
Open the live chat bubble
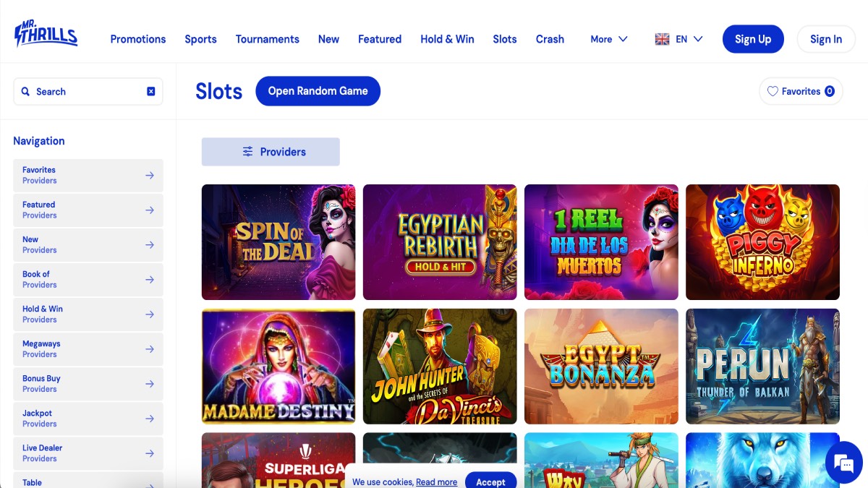pos(844,463)
